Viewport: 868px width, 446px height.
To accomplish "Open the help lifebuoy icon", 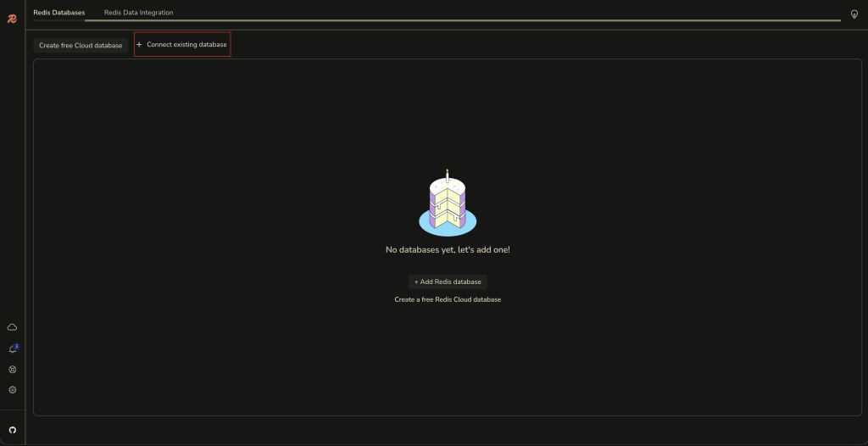I will [12, 370].
